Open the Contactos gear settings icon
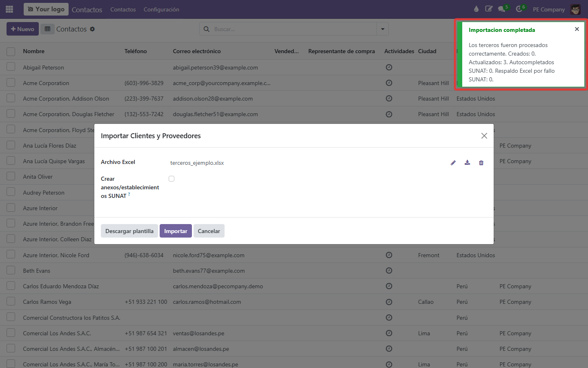588x368 pixels. [92, 29]
